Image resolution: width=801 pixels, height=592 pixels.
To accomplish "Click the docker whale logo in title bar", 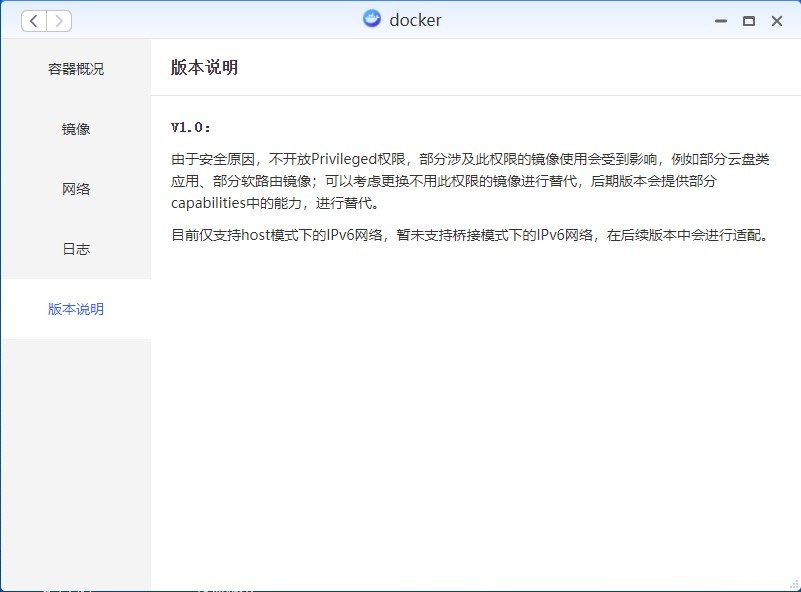I will point(372,19).
